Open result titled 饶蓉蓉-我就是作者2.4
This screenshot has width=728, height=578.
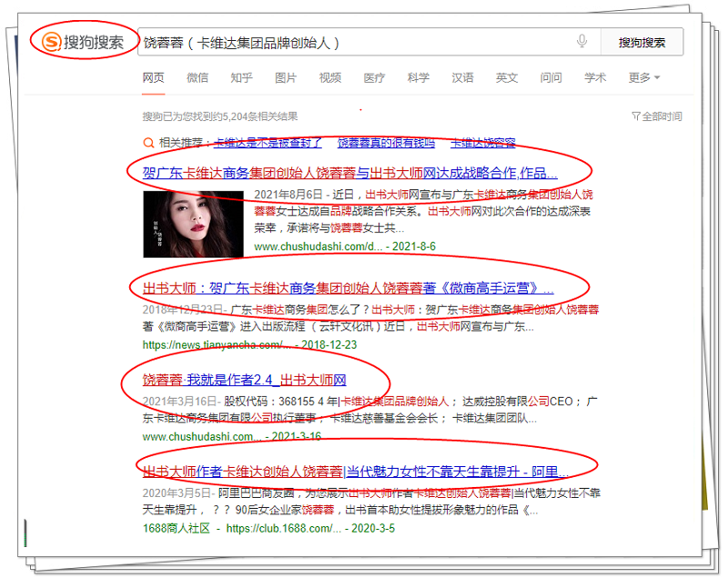[244, 380]
